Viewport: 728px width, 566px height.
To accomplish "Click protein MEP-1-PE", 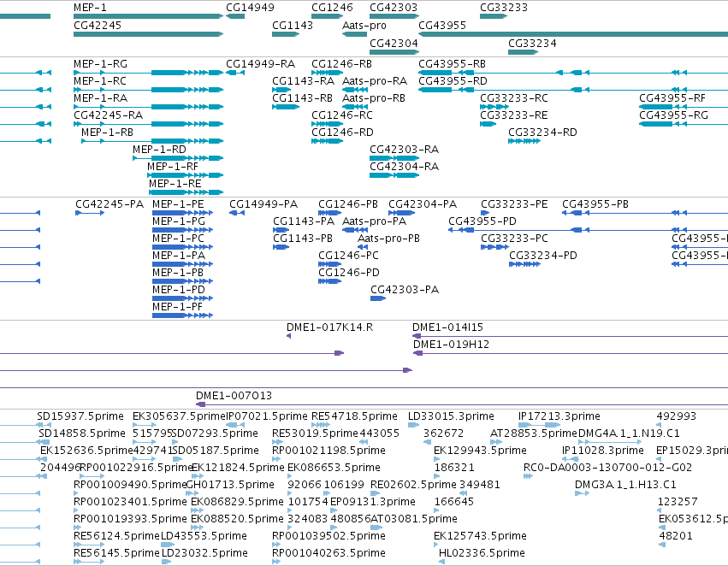I will pyautogui.click(x=182, y=213).
